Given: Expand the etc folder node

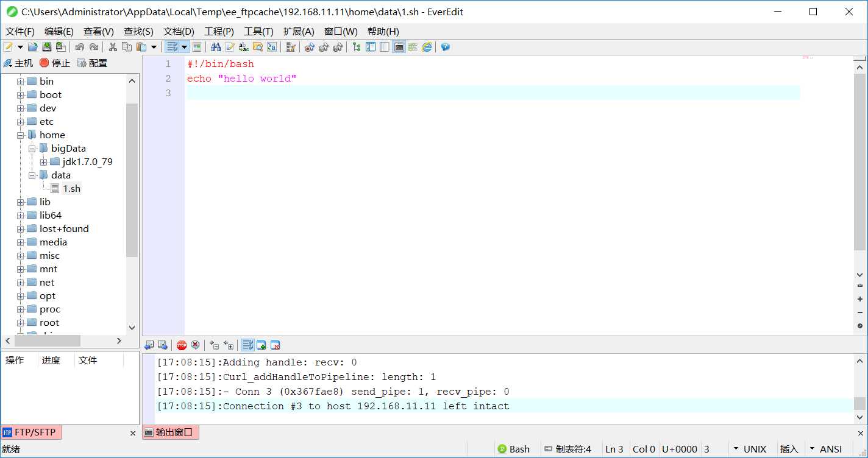Looking at the screenshot, I should pos(20,121).
